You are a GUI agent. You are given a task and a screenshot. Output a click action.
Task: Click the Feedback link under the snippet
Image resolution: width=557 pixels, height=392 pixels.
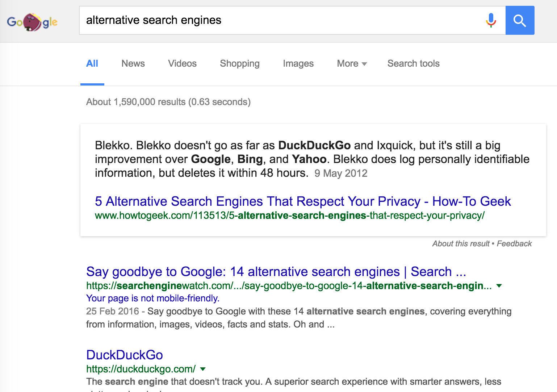(x=514, y=244)
